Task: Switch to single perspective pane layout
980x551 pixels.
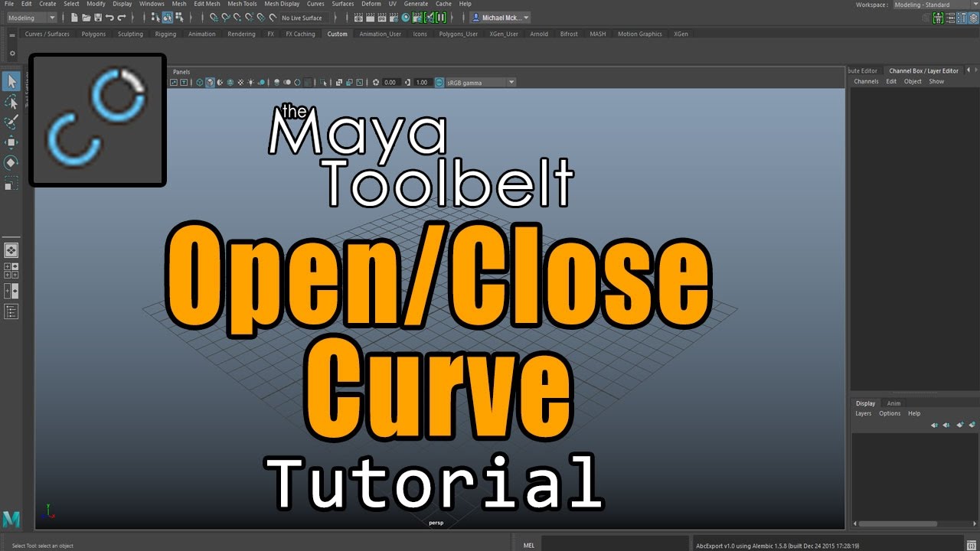Action: (x=11, y=250)
